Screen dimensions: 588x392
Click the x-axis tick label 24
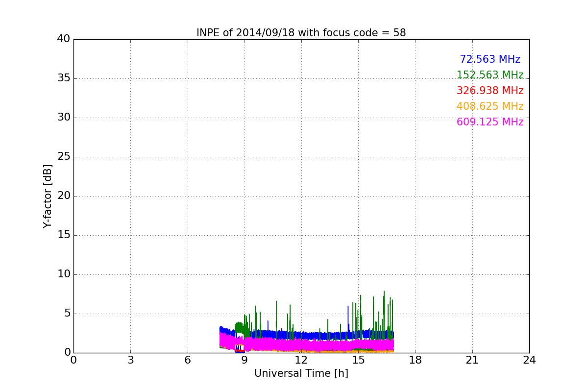click(x=529, y=360)
